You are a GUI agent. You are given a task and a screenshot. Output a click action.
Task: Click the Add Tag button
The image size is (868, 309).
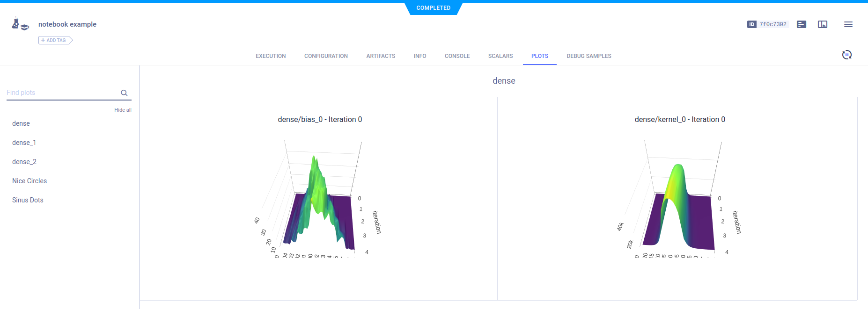[x=55, y=40]
